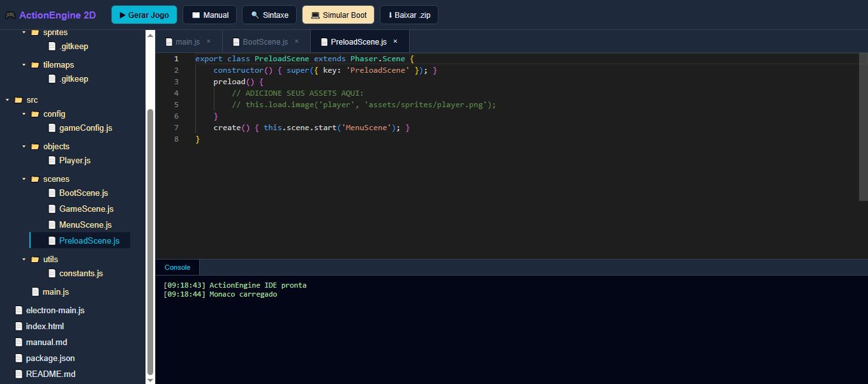
Task: Click the Player.js file icon
Action: pyautogui.click(x=52, y=160)
